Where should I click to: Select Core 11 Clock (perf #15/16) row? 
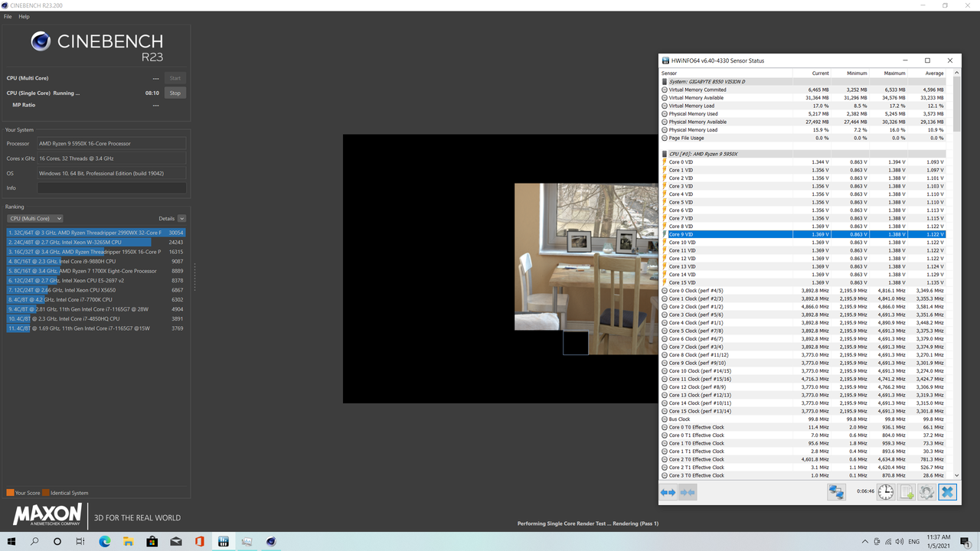tap(803, 379)
